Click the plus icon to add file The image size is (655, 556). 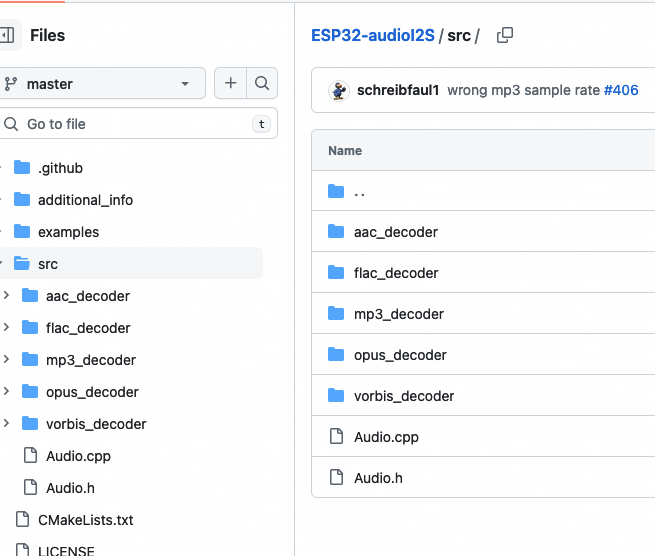(230, 84)
